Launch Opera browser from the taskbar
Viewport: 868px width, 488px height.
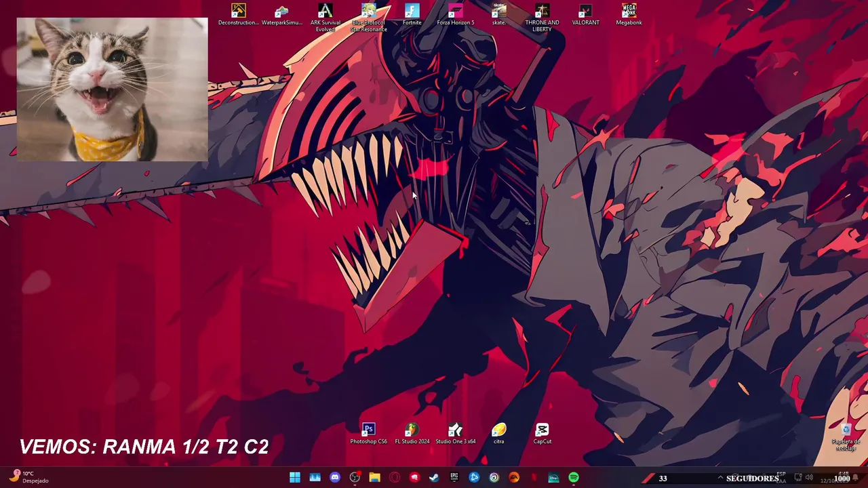(x=395, y=477)
